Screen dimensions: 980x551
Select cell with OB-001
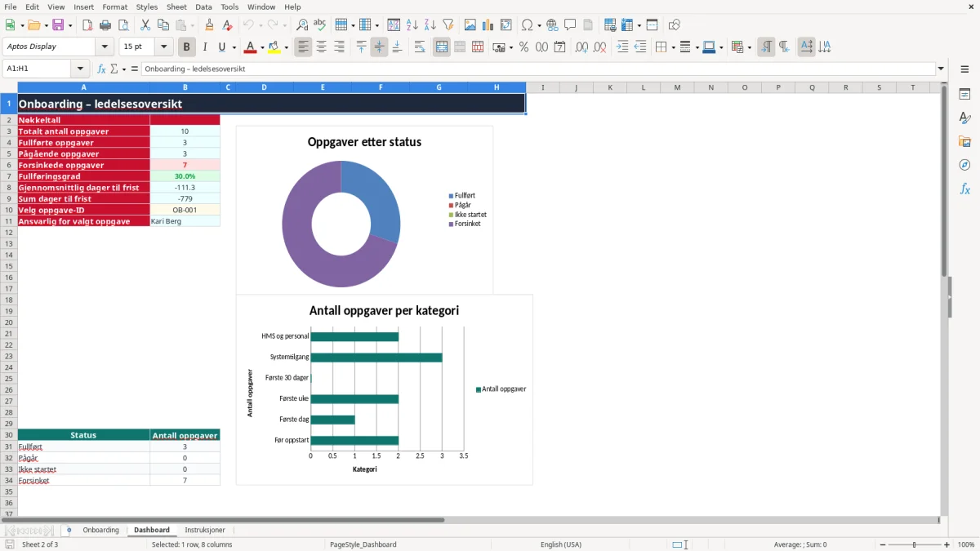[185, 210]
